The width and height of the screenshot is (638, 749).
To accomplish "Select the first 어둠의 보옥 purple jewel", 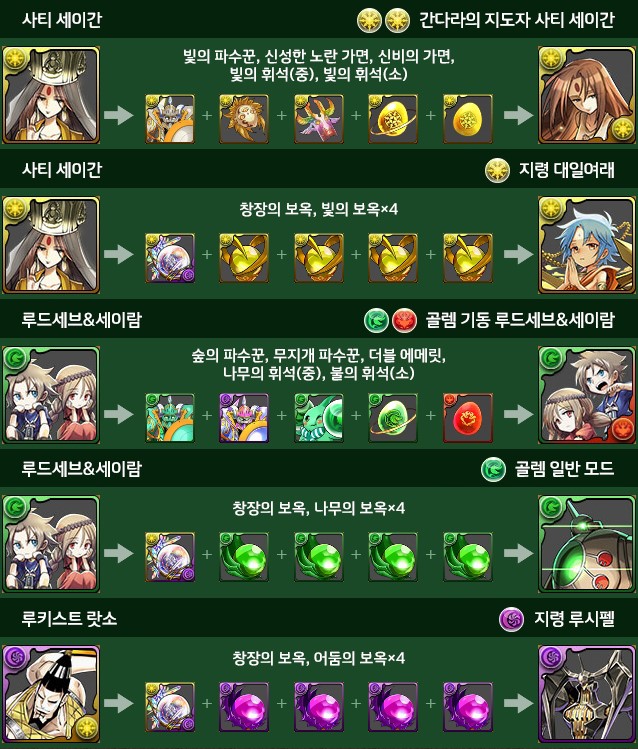I will point(244,707).
